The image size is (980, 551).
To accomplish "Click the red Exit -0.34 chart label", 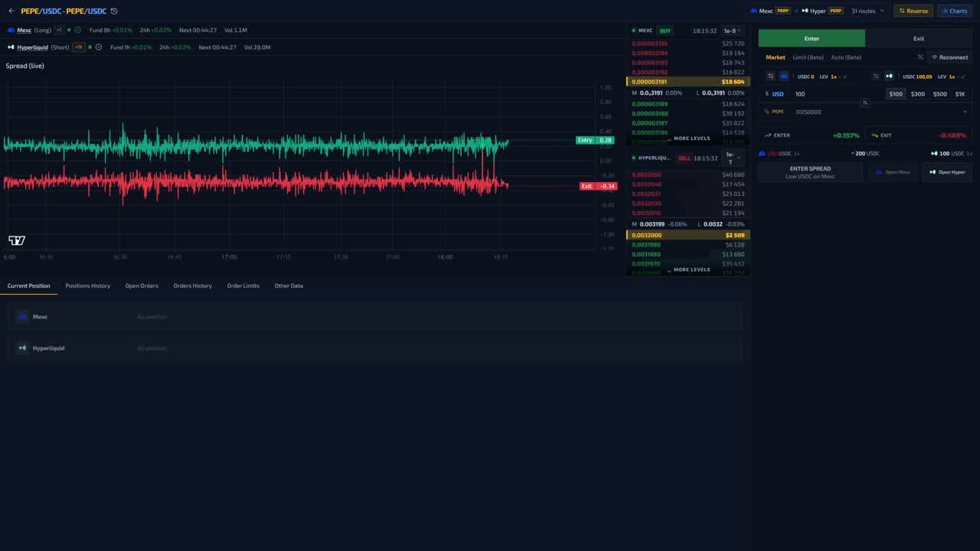I will pyautogui.click(x=598, y=186).
